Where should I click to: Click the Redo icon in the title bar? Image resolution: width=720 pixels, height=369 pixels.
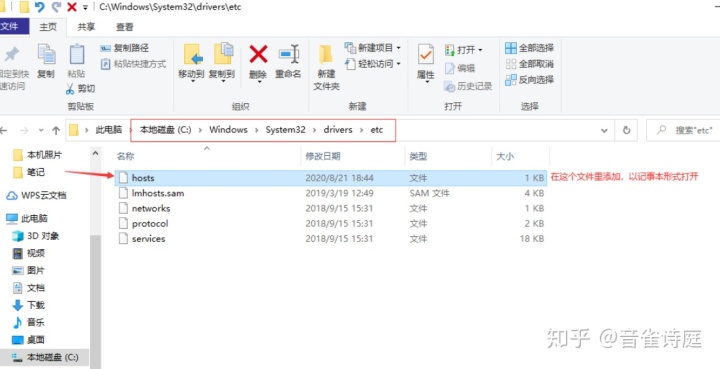pos(56,7)
